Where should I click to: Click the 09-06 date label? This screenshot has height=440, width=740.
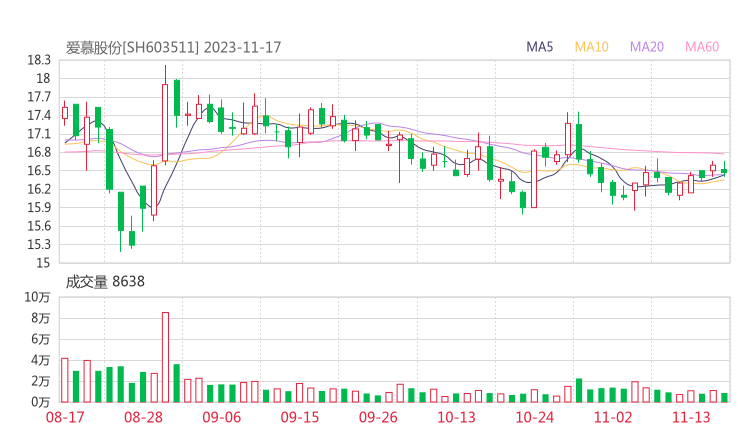(221, 417)
